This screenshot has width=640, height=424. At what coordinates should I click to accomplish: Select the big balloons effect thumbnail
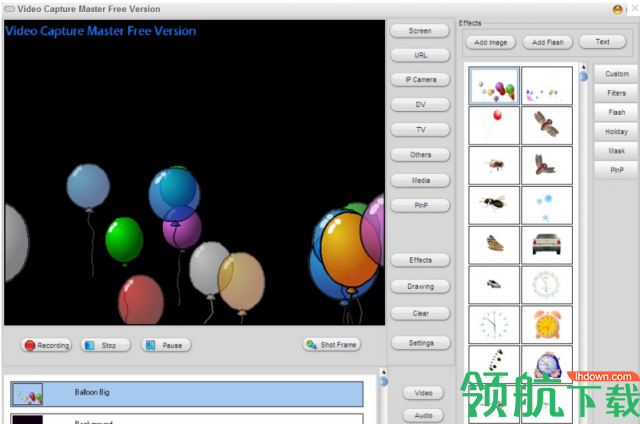click(x=494, y=86)
